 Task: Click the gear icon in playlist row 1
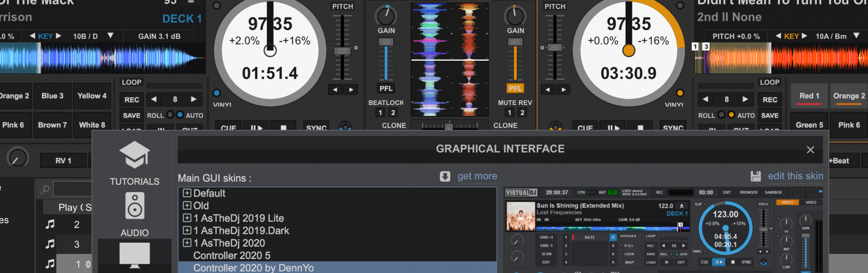88,264
